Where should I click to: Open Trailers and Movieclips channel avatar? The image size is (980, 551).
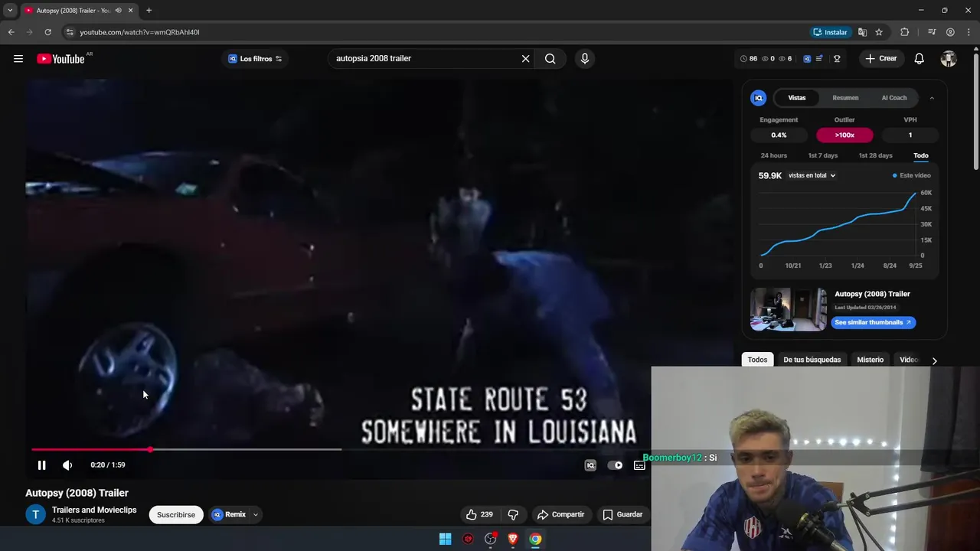point(36,515)
